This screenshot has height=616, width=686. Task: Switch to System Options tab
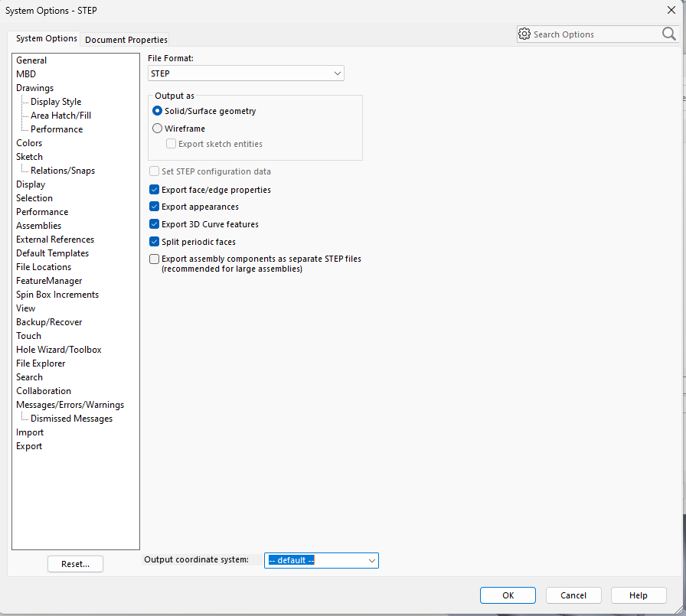click(x=47, y=38)
